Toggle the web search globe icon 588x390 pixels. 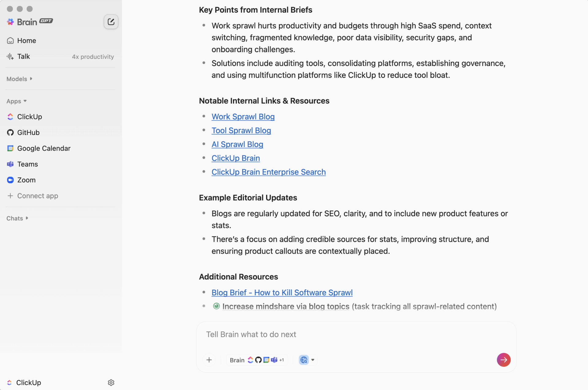tap(303, 360)
